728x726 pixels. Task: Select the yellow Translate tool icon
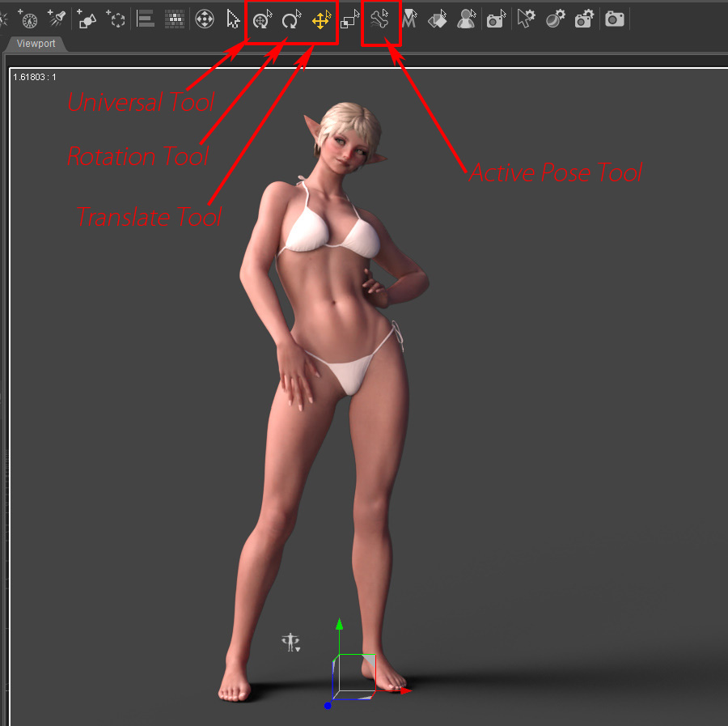321,20
